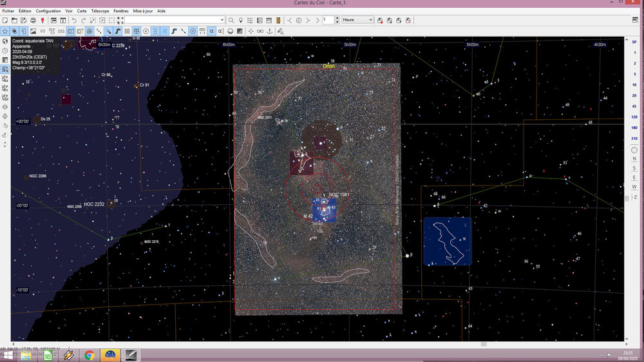Click the magnifier Search icon
This screenshot has height=362, width=644.
pyautogui.click(x=231, y=20)
